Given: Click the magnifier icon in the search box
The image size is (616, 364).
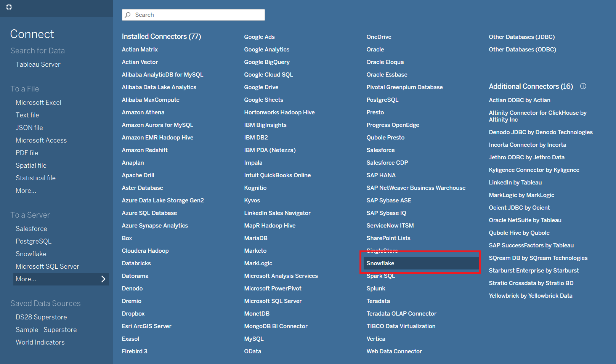Looking at the screenshot, I should (x=128, y=15).
